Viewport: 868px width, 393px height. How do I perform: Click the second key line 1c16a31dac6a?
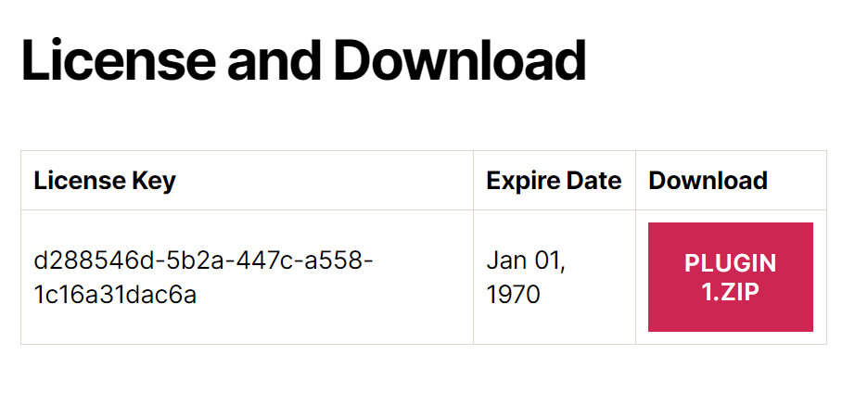(x=115, y=295)
